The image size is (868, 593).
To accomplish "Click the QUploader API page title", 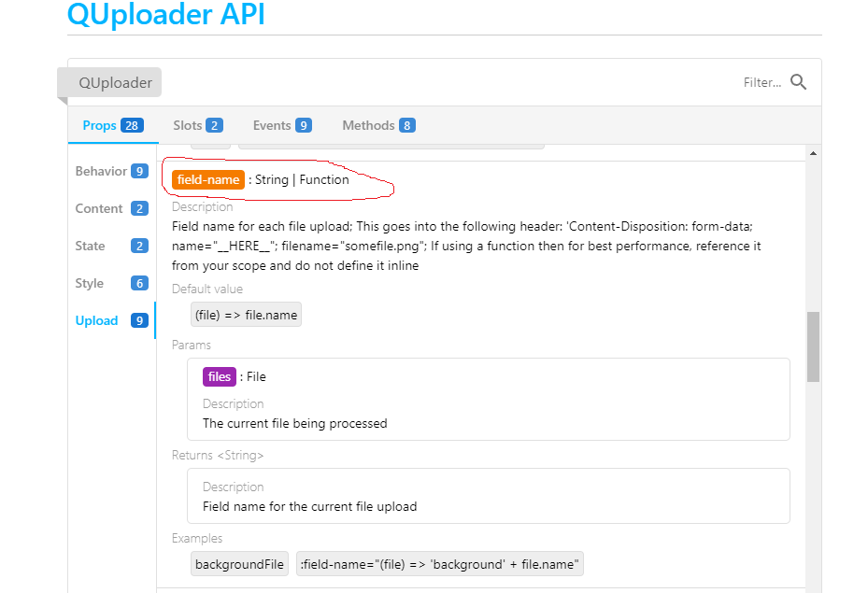I will [x=164, y=15].
